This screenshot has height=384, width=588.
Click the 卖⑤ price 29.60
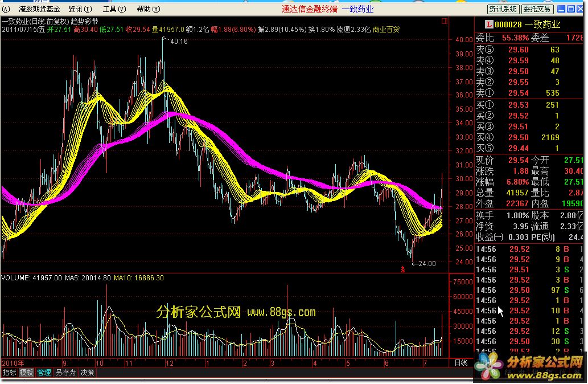coord(518,50)
